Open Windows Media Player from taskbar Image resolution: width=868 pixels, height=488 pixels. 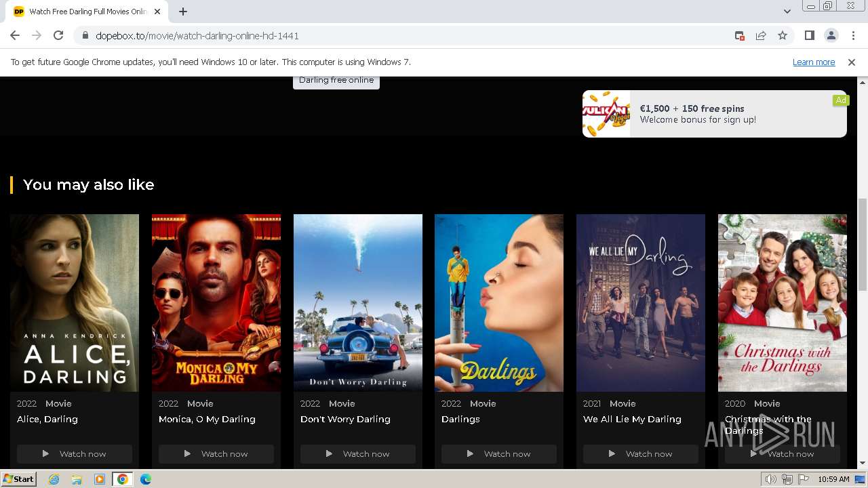point(100,479)
